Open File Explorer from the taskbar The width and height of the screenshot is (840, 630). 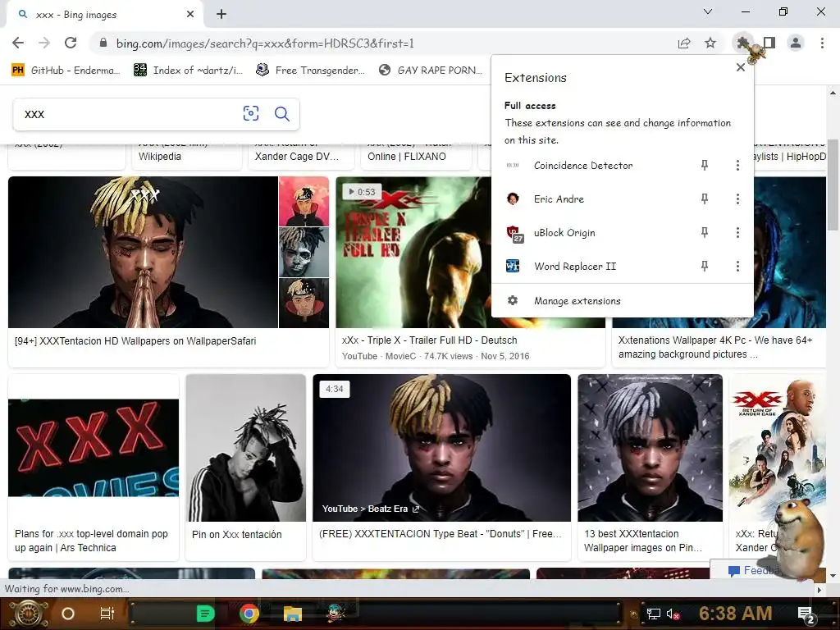coord(293,614)
